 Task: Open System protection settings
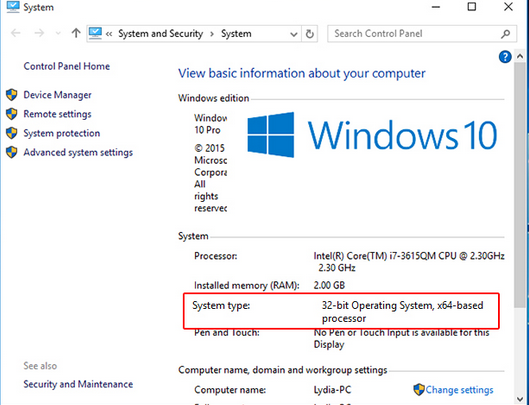tap(61, 133)
